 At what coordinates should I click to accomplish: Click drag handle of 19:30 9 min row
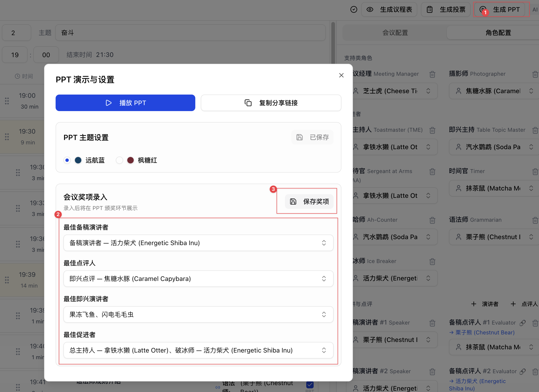coord(7,137)
